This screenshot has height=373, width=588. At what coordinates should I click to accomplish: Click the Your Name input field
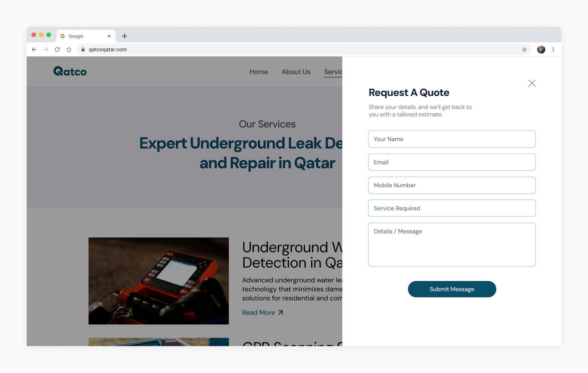[x=452, y=139]
